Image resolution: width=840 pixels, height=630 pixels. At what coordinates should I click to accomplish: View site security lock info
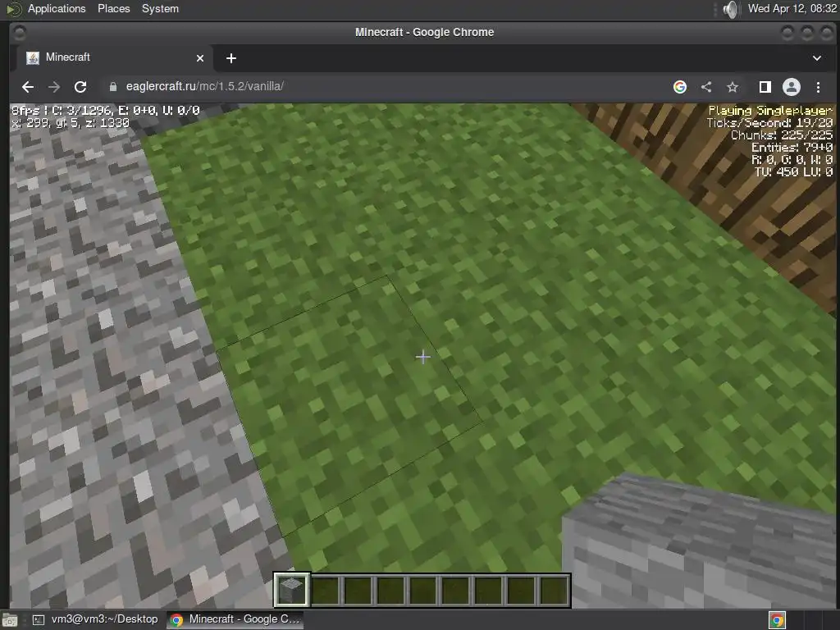coord(113,87)
